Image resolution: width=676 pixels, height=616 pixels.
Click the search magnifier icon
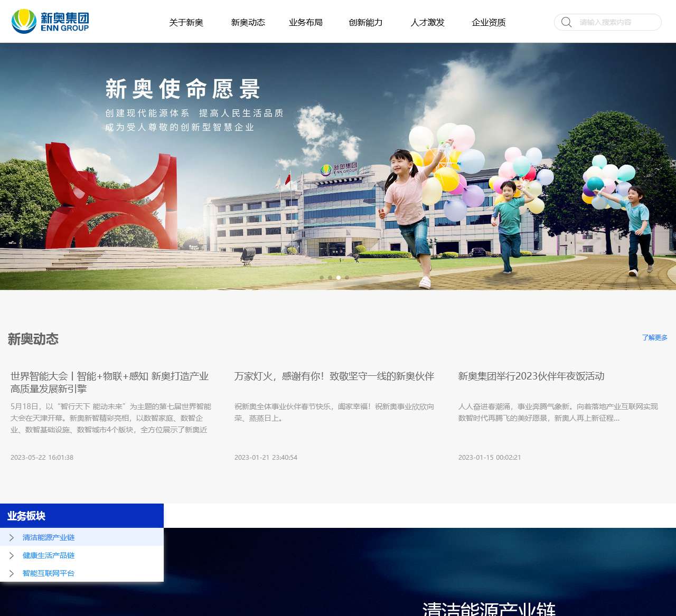567,22
